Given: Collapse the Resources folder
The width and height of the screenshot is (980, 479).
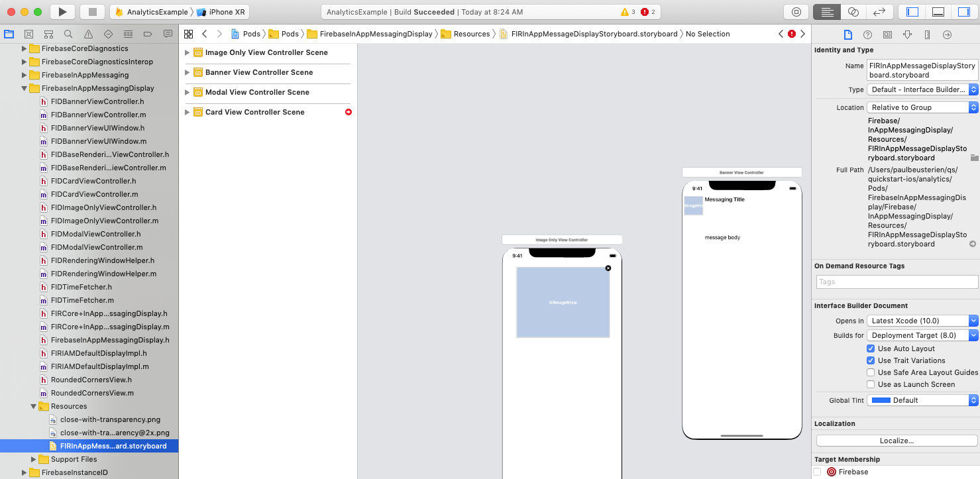Looking at the screenshot, I should (x=34, y=406).
